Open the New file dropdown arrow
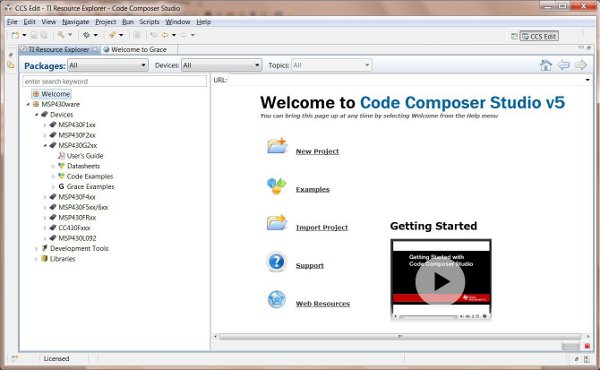 pyautogui.click(x=24, y=35)
